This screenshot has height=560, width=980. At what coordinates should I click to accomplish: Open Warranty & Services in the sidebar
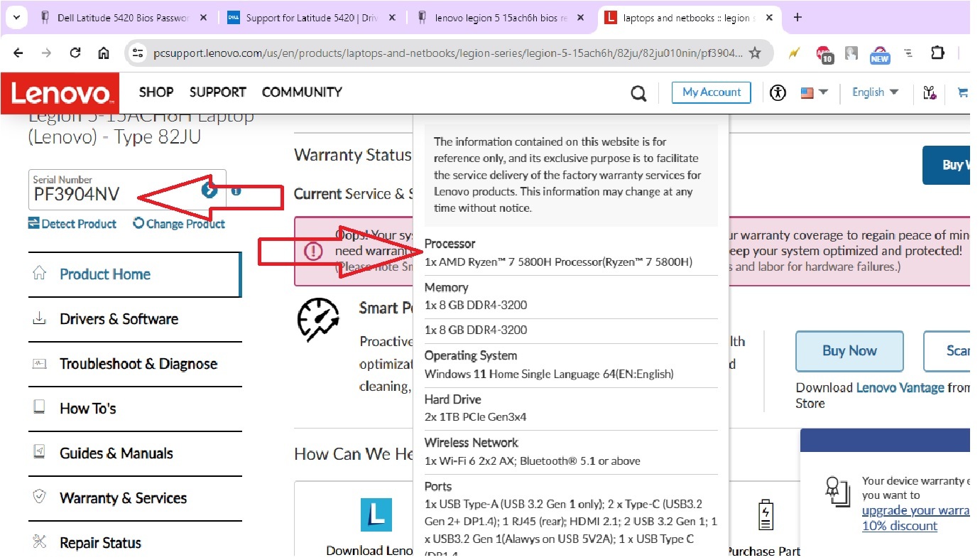click(x=135, y=498)
